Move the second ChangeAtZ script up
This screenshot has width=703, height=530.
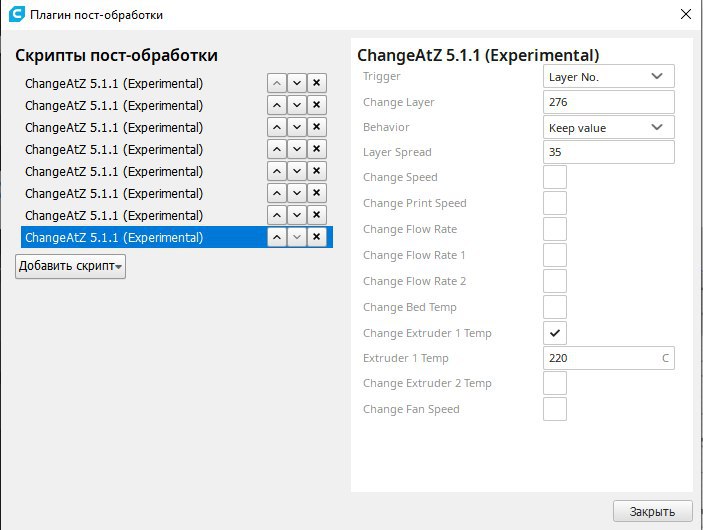pos(277,105)
